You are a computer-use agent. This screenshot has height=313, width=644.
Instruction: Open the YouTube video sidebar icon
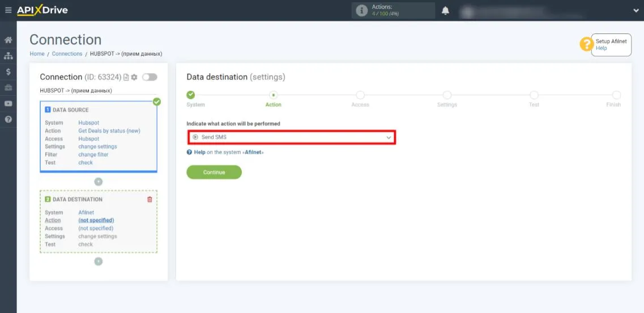click(x=8, y=104)
